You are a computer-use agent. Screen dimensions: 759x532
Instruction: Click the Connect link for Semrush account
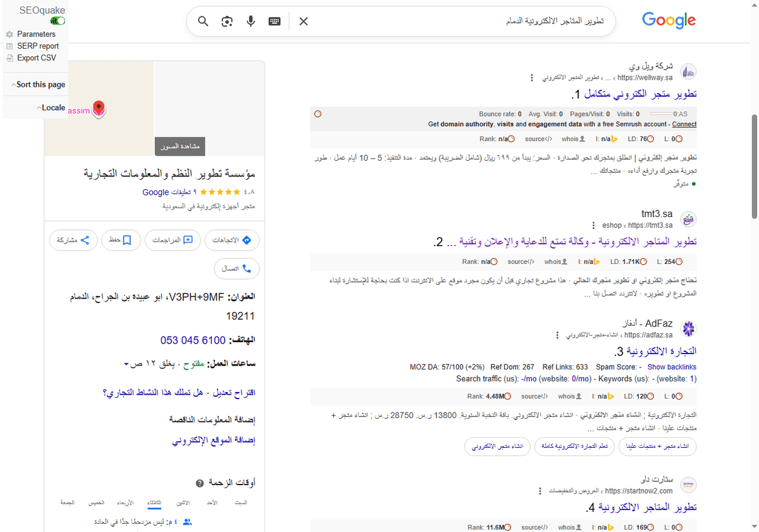click(x=684, y=124)
